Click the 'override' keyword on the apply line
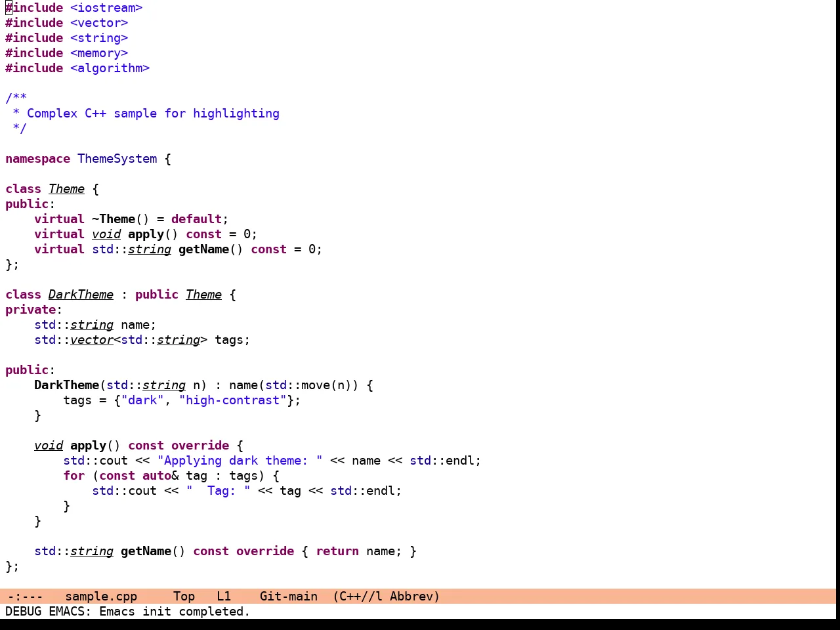This screenshot has width=840, height=630. pyautogui.click(x=200, y=446)
